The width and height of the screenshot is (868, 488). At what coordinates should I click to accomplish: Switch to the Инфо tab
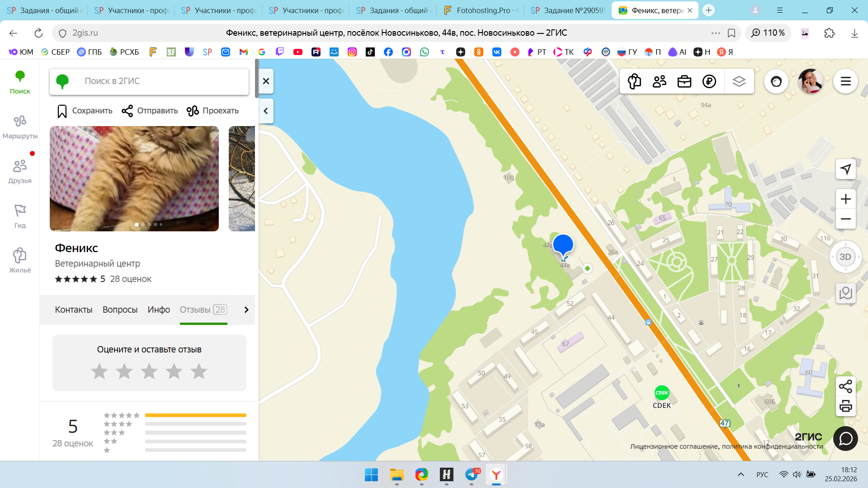159,310
